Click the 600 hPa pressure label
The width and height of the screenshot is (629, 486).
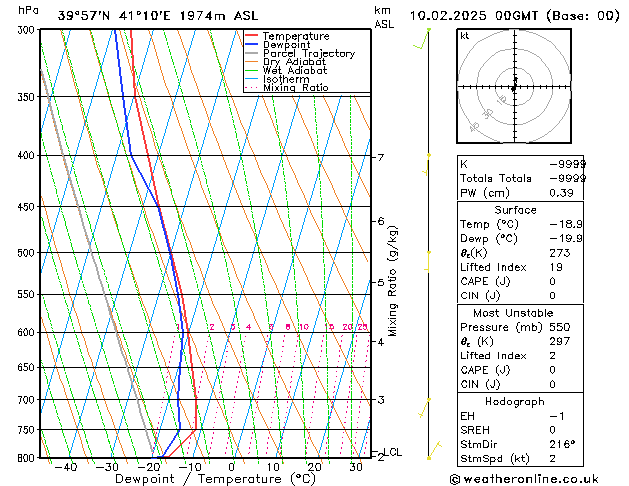28,332
